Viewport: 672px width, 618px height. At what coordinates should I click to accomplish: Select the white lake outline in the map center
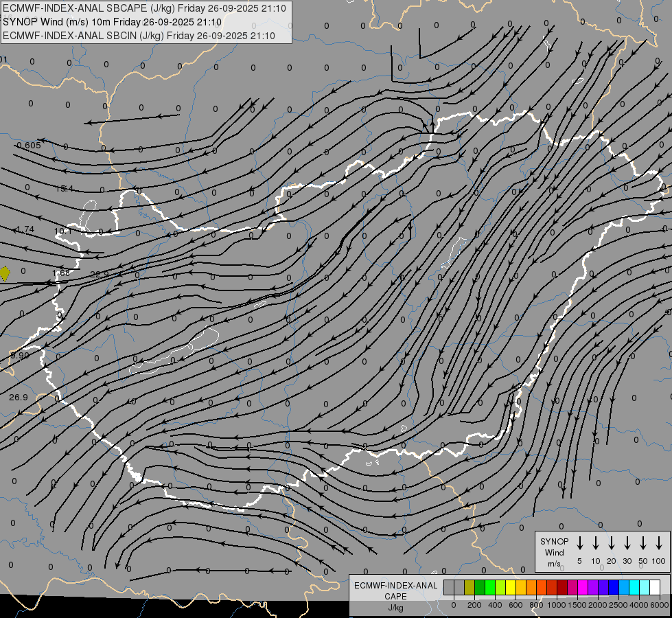pyautogui.click(x=175, y=350)
